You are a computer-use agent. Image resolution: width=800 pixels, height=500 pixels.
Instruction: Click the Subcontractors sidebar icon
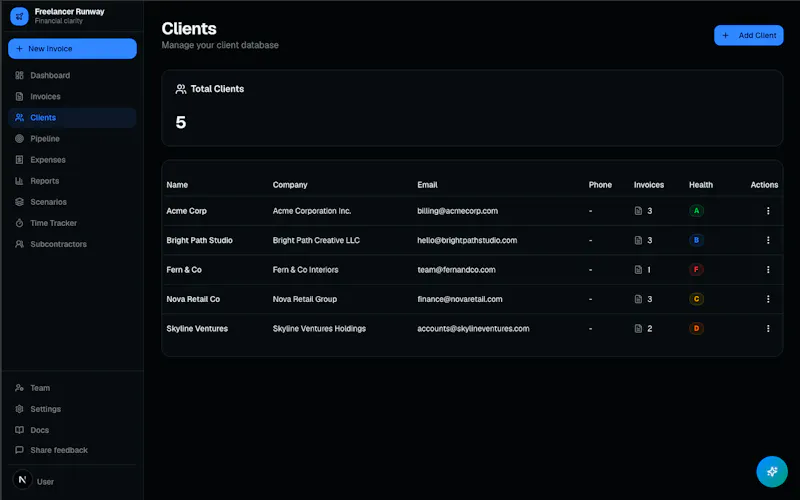[19, 244]
